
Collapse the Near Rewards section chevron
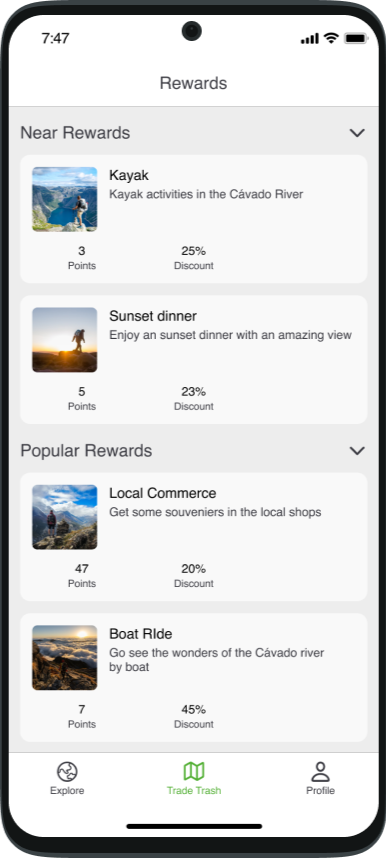pyautogui.click(x=357, y=133)
